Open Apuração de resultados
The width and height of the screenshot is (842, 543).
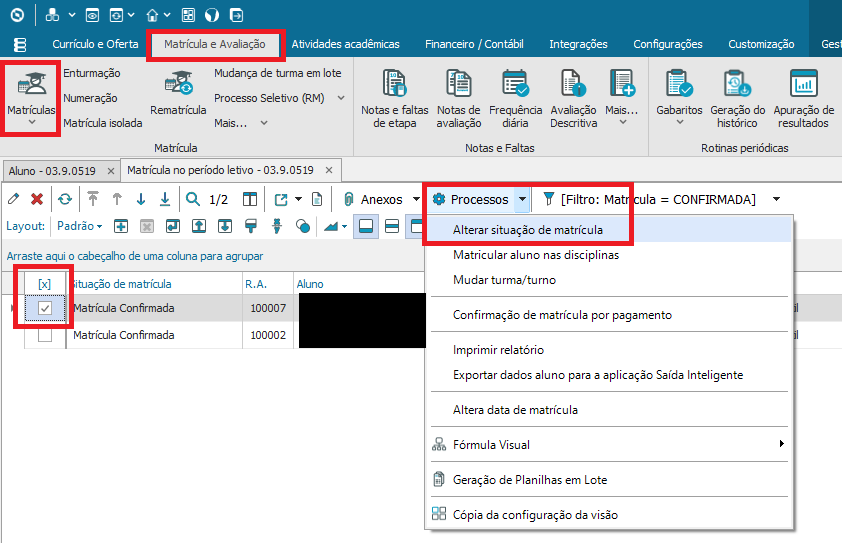click(x=803, y=99)
